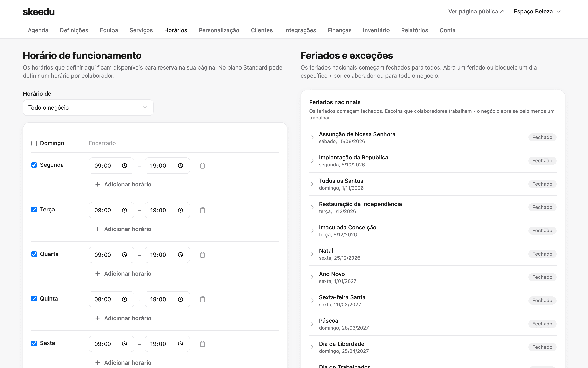588x368 pixels.
Task: Go to the Clientes tab
Action: [x=262, y=30]
